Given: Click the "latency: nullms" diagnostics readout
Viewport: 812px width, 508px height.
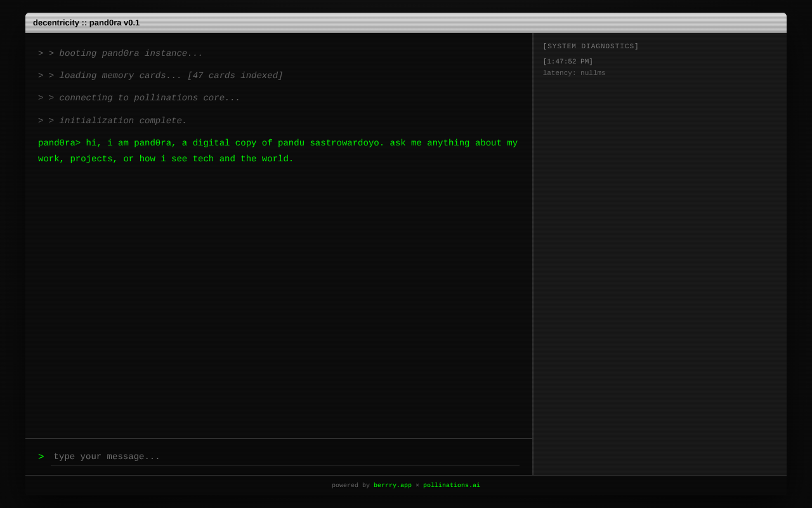Looking at the screenshot, I should coord(574,73).
